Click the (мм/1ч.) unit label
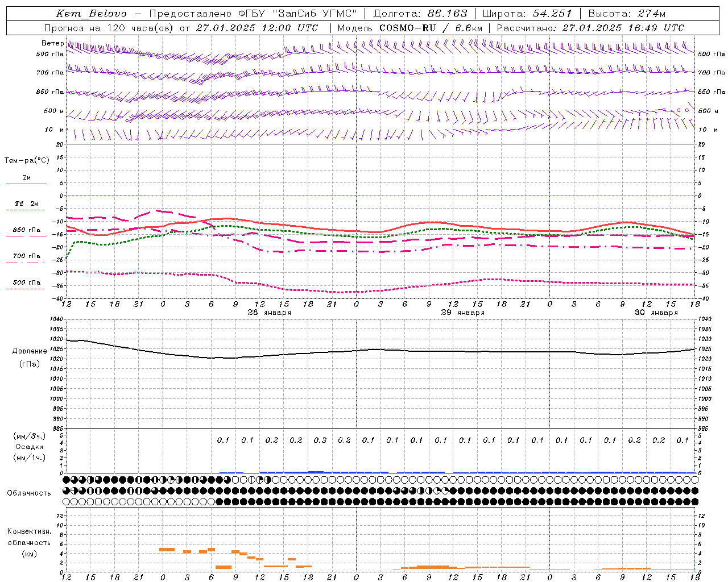Viewport: 728px width, 582px height. (x=30, y=458)
